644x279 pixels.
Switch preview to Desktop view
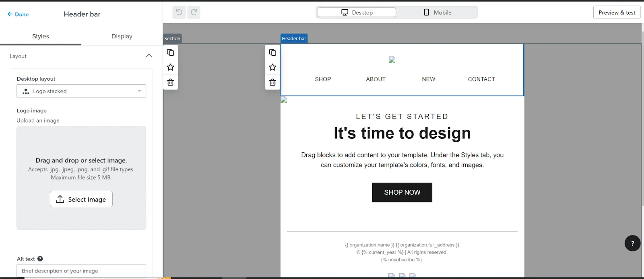click(x=357, y=12)
